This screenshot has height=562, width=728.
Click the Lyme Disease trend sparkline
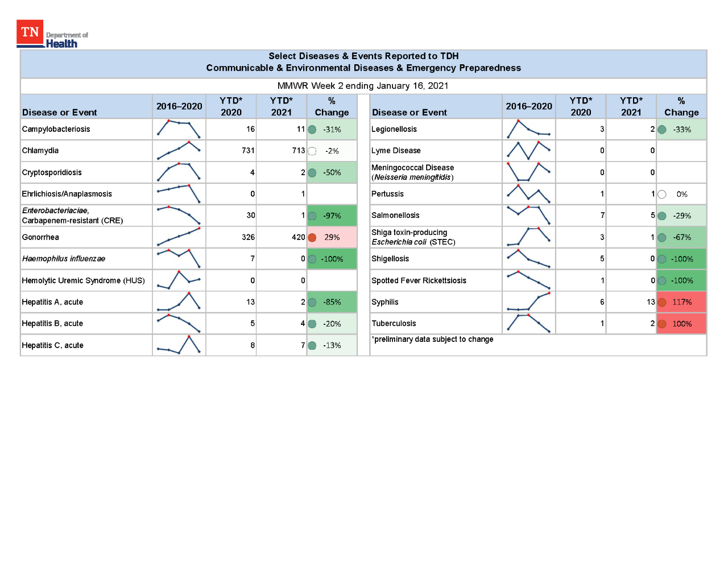point(528,150)
